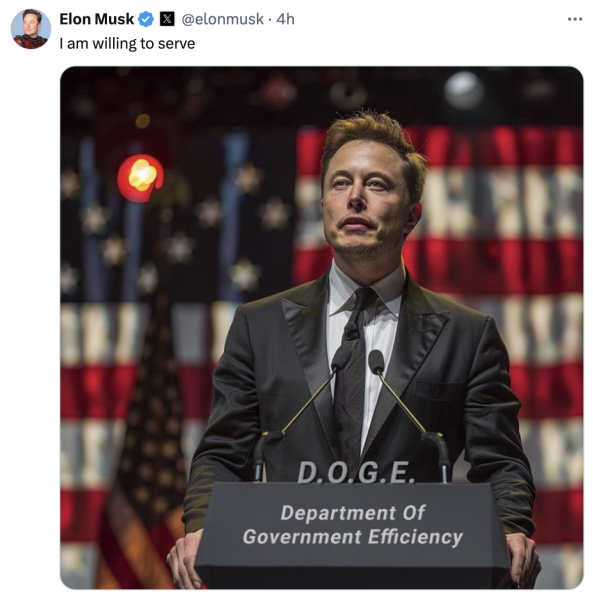This screenshot has height=600, width=593.
Task: Click the right gooseneck microphone in the photo
Action: 407,406
